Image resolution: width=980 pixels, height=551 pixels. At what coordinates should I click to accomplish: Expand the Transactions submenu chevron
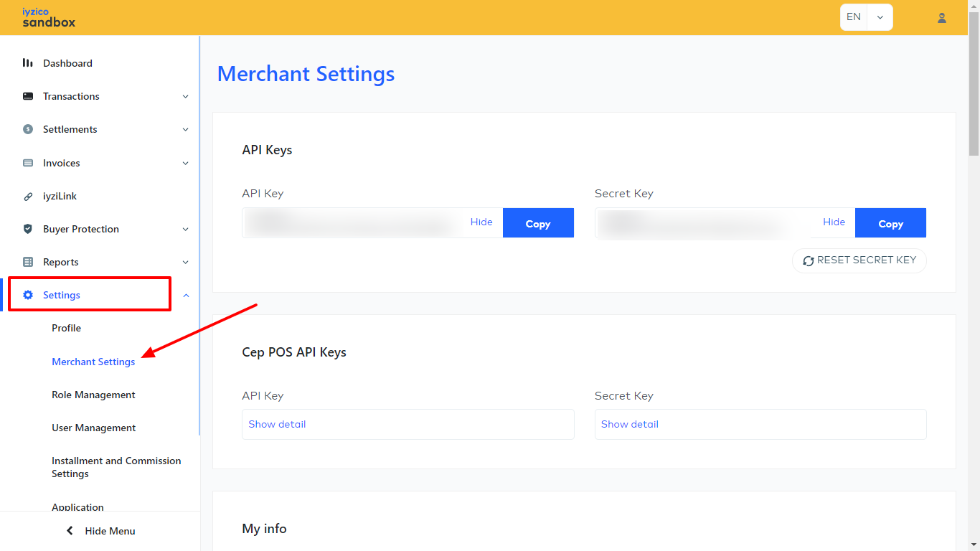(185, 97)
